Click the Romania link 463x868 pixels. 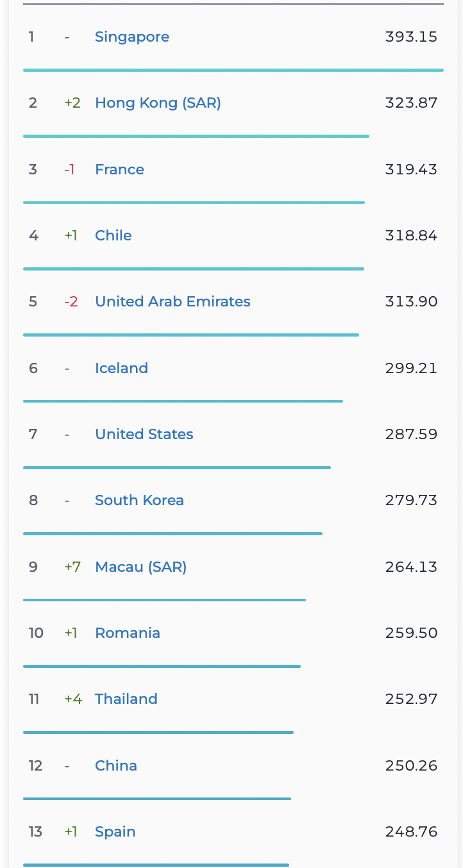click(128, 633)
